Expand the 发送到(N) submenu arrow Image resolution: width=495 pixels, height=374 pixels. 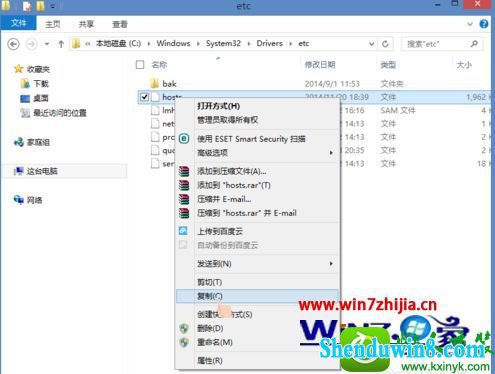pyautogui.click(x=331, y=264)
